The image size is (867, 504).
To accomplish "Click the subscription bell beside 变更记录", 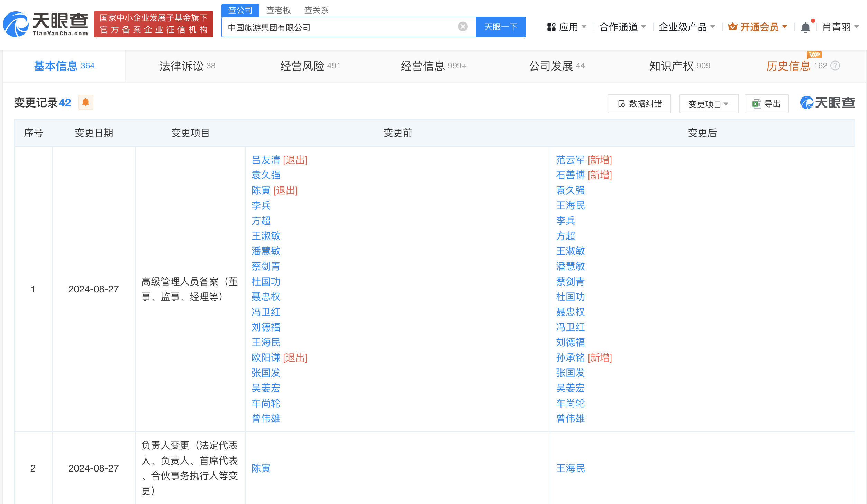I will [85, 102].
